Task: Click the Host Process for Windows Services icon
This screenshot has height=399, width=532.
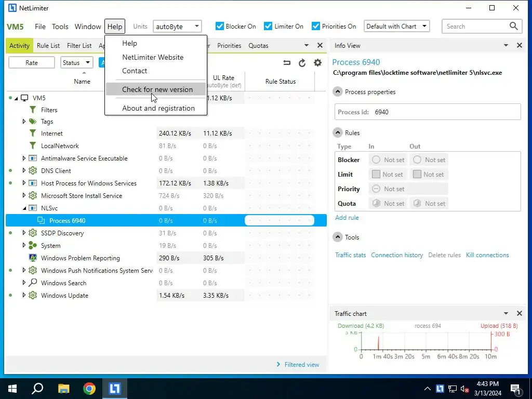Action: coord(33,183)
